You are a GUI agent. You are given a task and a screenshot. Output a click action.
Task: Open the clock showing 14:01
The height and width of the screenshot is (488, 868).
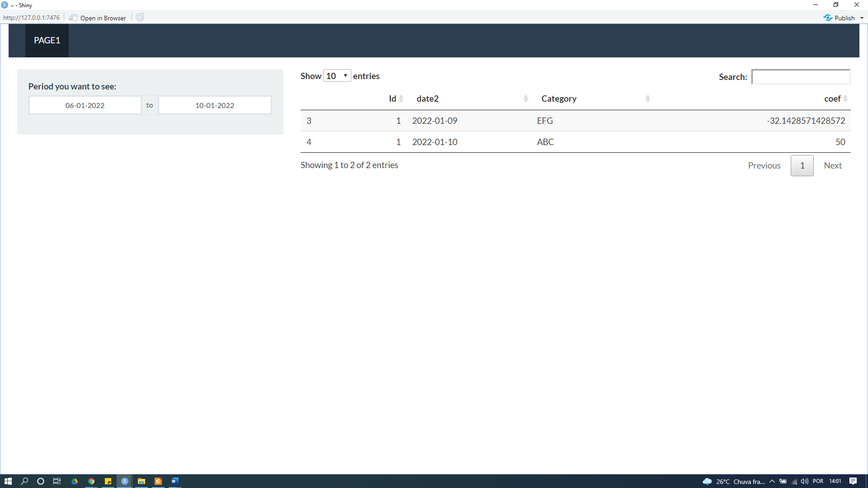click(x=835, y=481)
